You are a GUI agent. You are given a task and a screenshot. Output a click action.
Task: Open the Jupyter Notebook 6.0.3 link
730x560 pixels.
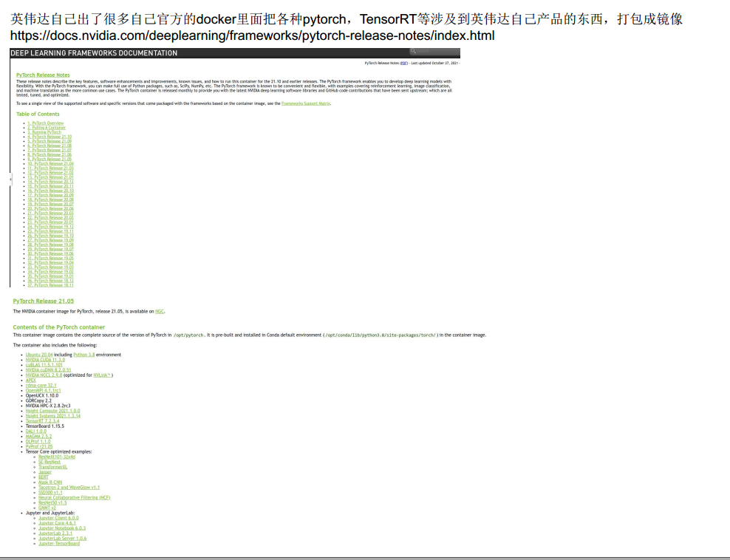(62, 528)
